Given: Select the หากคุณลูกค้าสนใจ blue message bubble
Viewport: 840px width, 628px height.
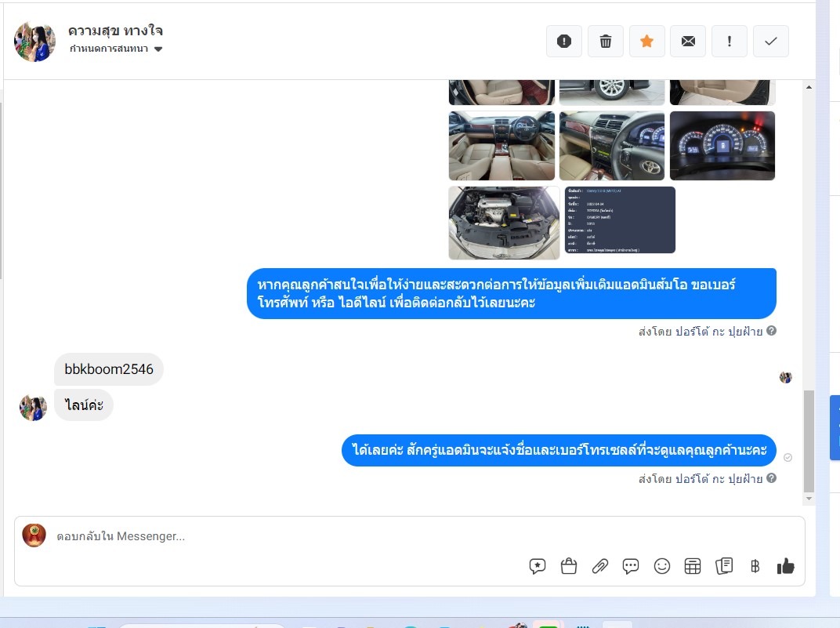Looking at the screenshot, I should (512, 293).
